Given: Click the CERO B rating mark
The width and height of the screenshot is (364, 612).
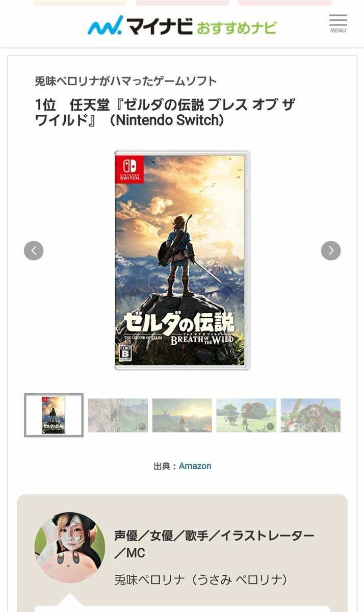Looking at the screenshot, I should [x=125, y=353].
